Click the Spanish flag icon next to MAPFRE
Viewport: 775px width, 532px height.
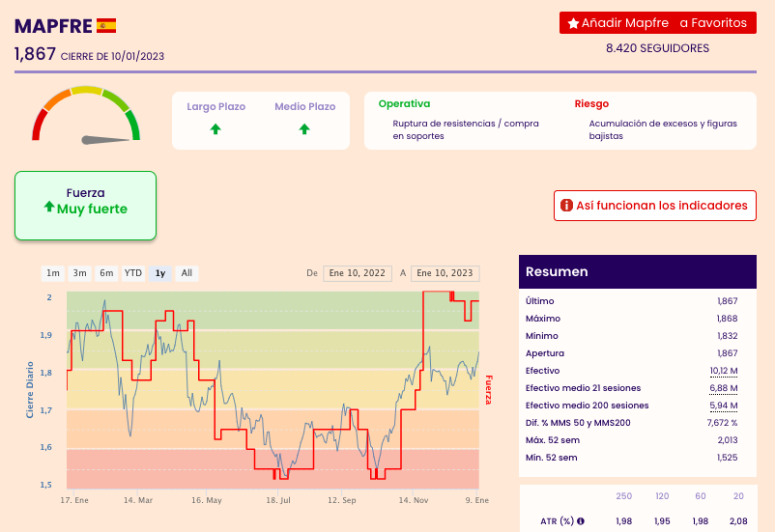click(106, 26)
